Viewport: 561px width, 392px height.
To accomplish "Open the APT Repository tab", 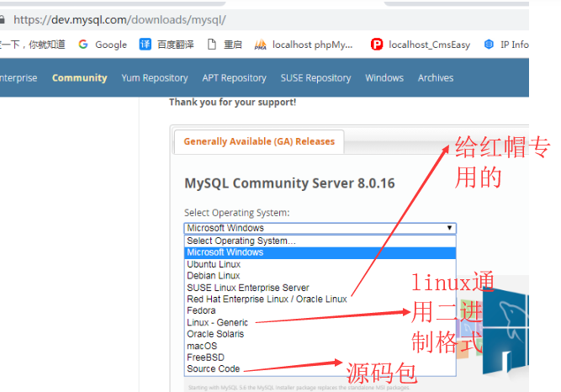I will (234, 77).
